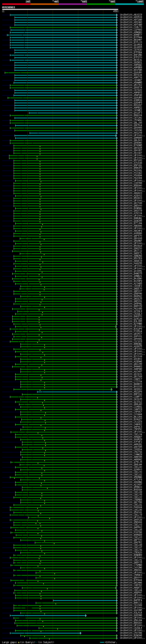
Task: Open hit UniRef100_B8BUN1
Action: pos(131,218)
